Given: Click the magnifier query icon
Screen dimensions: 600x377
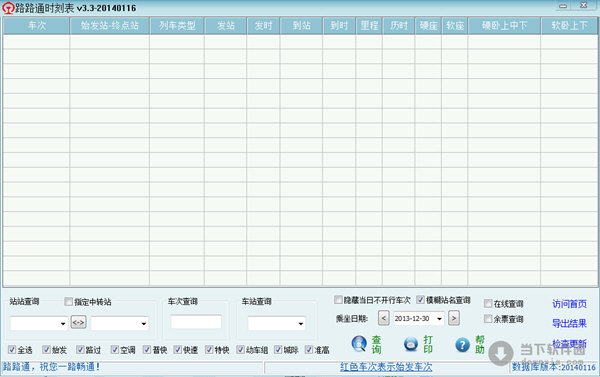Looking at the screenshot, I should tap(359, 344).
